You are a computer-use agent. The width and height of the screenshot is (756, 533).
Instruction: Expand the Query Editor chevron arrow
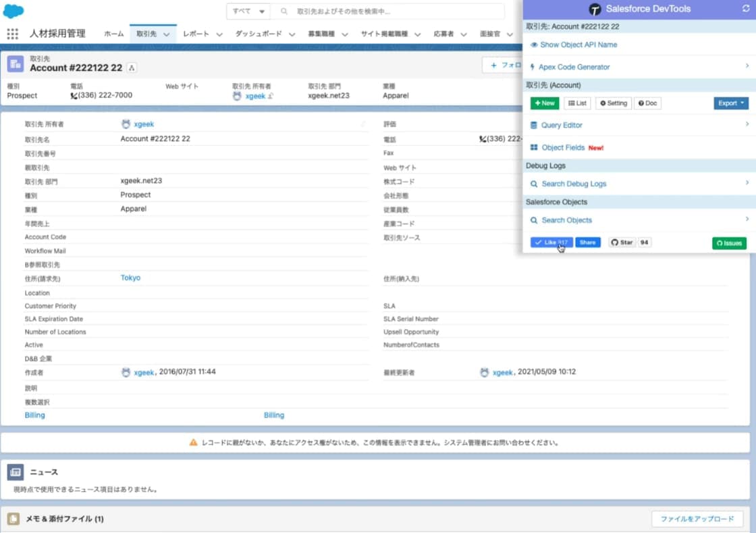coord(747,124)
